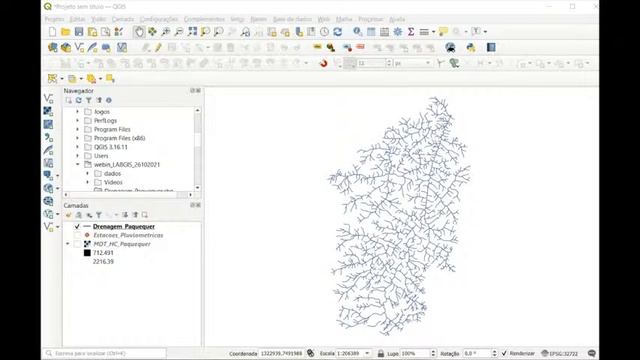Enable snapping with red magnet icon
The height and width of the screenshot is (360, 640).
pyautogui.click(x=324, y=64)
